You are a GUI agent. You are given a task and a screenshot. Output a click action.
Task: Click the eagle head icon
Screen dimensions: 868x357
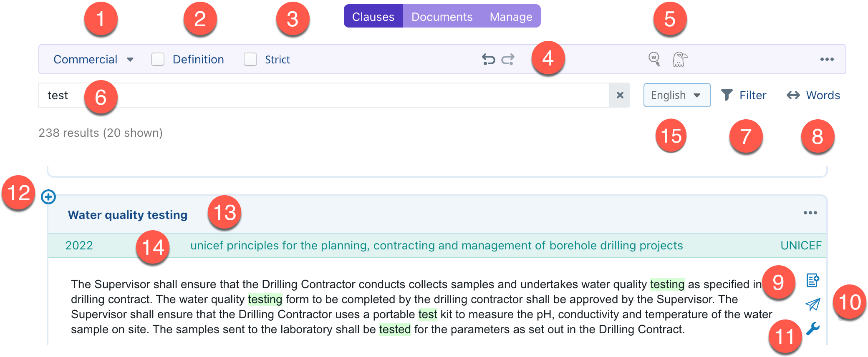(x=680, y=59)
